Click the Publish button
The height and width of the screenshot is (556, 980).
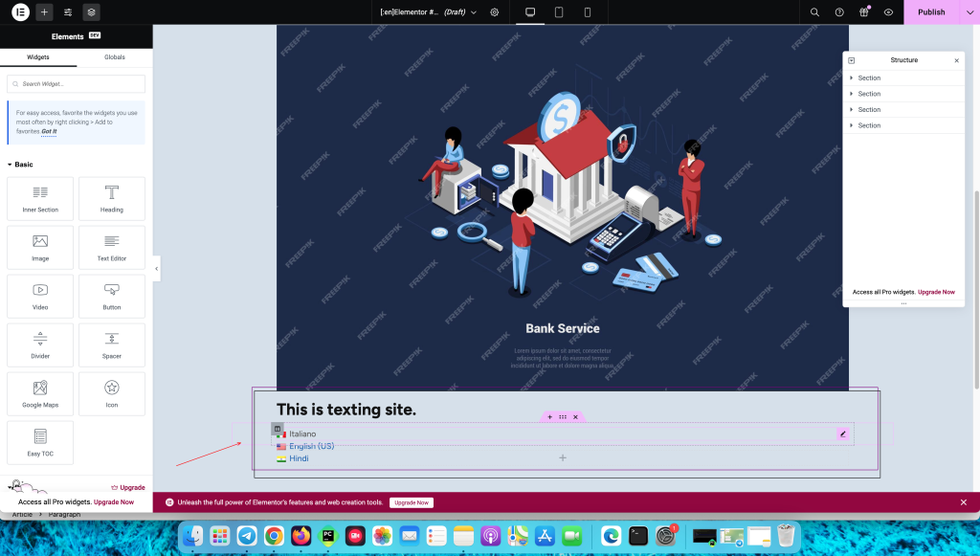[931, 11]
